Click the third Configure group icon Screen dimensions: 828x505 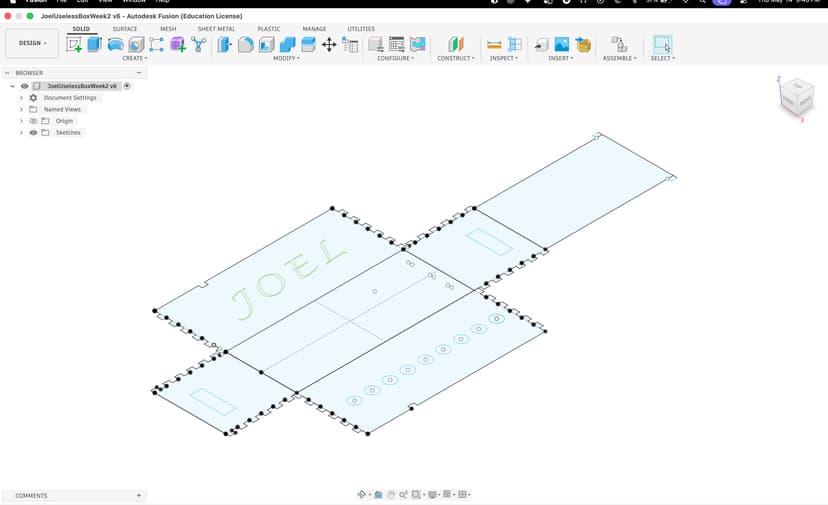click(x=418, y=44)
